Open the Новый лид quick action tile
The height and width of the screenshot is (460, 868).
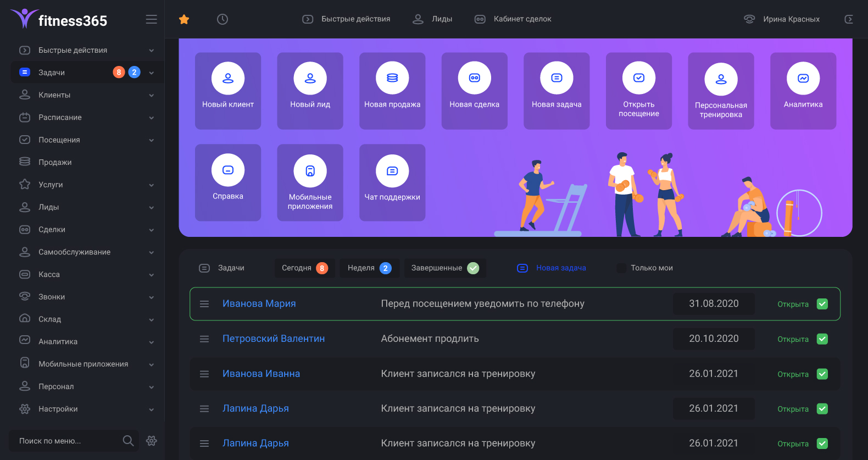pyautogui.click(x=310, y=91)
